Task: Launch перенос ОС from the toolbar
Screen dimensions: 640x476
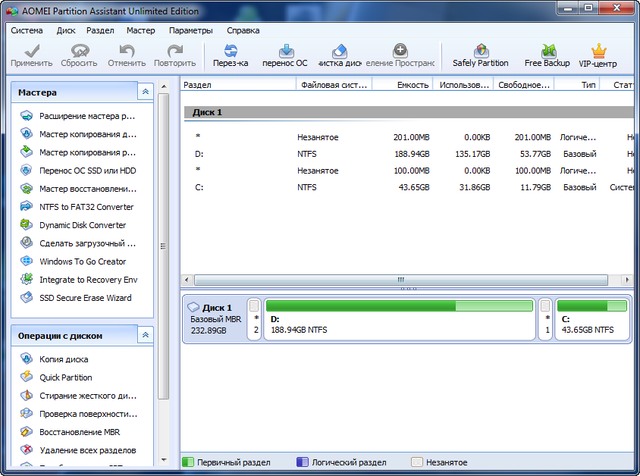Action: point(285,50)
